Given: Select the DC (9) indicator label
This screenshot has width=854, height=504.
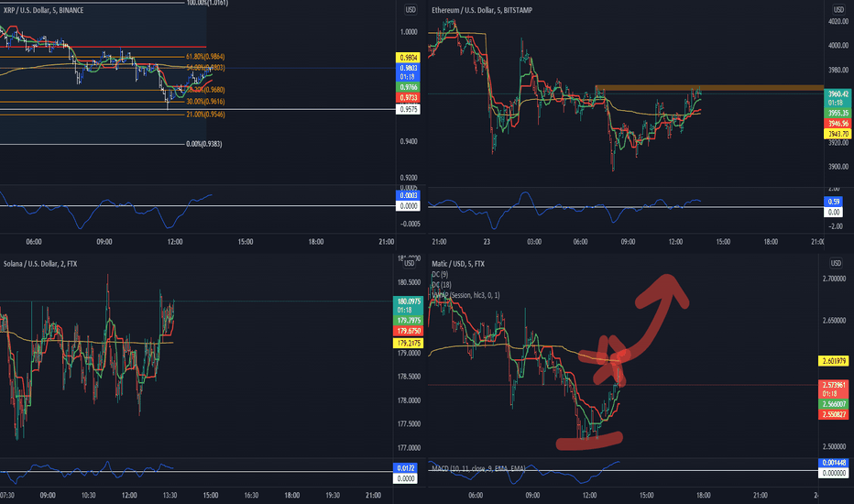Looking at the screenshot, I should point(440,275).
